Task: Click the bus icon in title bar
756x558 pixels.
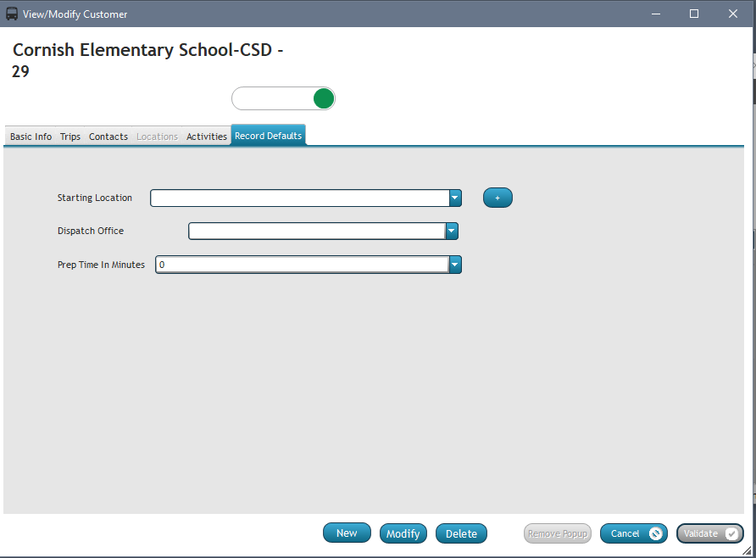Action: [12, 14]
